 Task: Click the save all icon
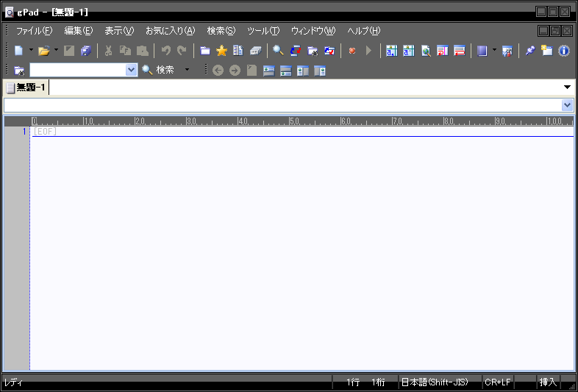86,51
